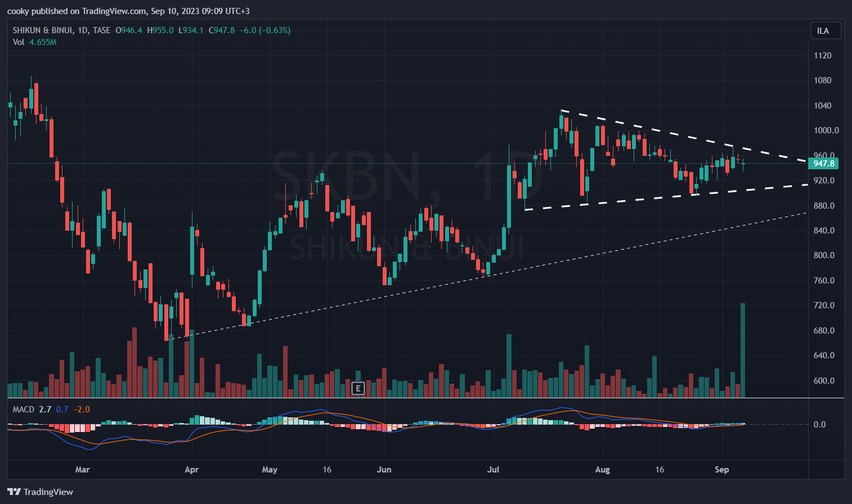Image resolution: width=852 pixels, height=504 pixels.
Task: Click the Jul label on time axis
Action: pos(494,470)
